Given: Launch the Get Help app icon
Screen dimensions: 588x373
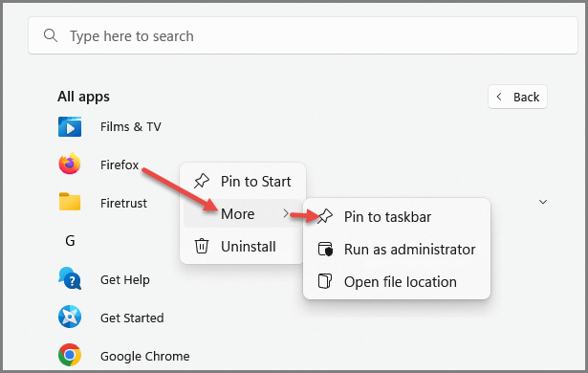Looking at the screenshot, I should click(70, 278).
